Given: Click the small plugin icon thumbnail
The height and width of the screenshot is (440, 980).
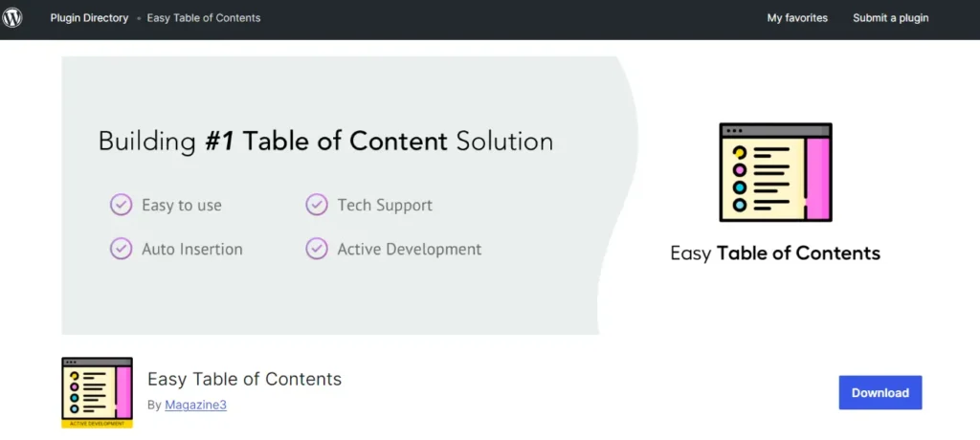Looking at the screenshot, I should [x=97, y=392].
